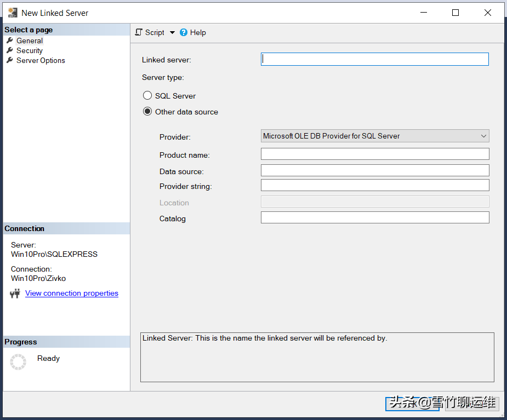
Task: Click the blue Help question mark icon
Action: pyautogui.click(x=183, y=32)
